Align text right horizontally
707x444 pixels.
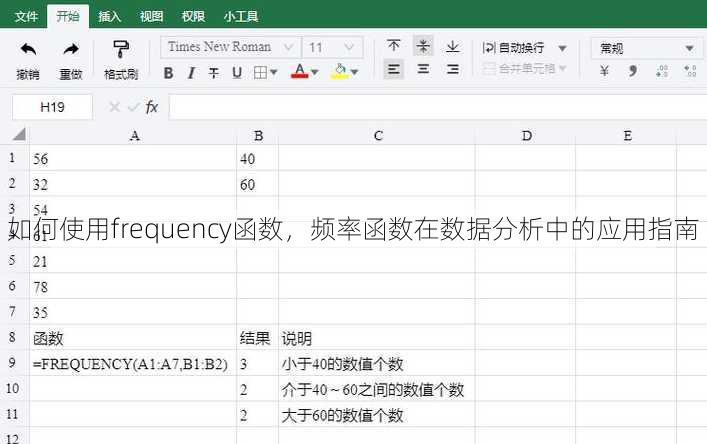point(453,69)
